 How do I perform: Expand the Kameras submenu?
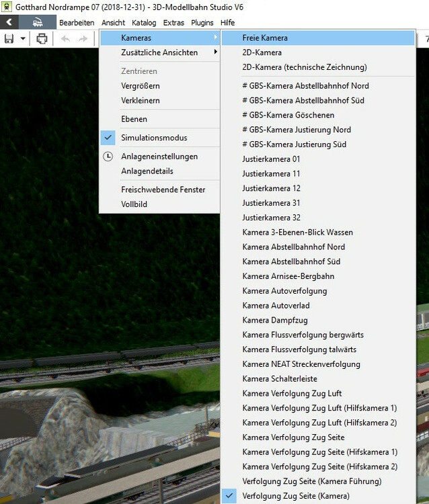click(x=160, y=38)
